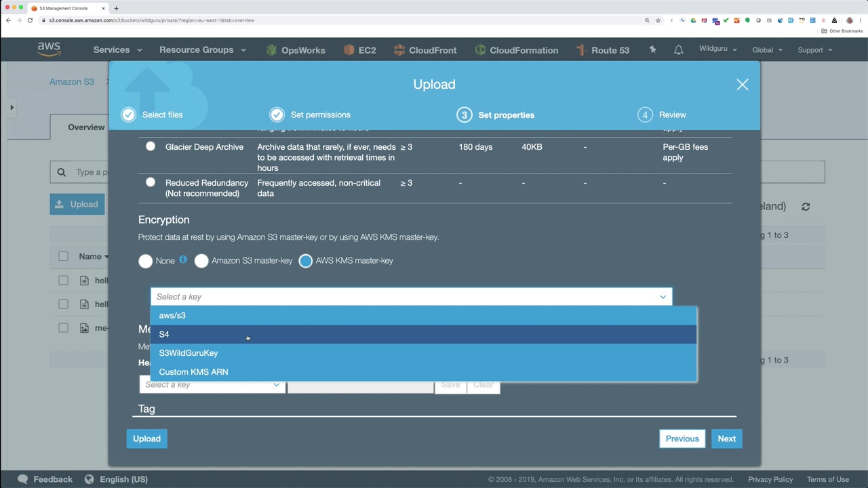The height and width of the screenshot is (488, 868).
Task: Go to the Set permissions step
Action: click(x=321, y=115)
